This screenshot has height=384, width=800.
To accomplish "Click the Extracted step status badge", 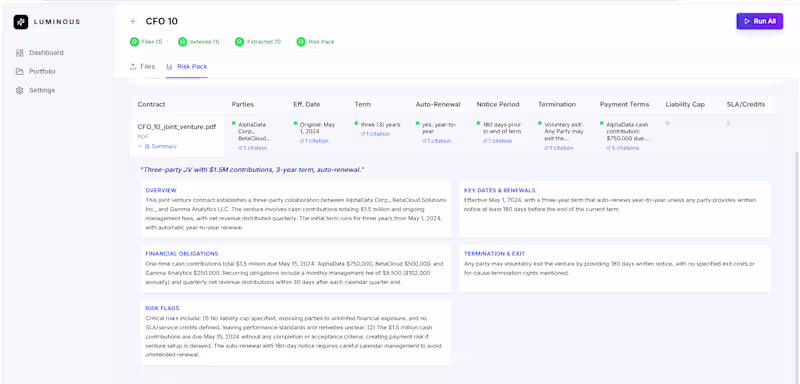I will [x=258, y=42].
